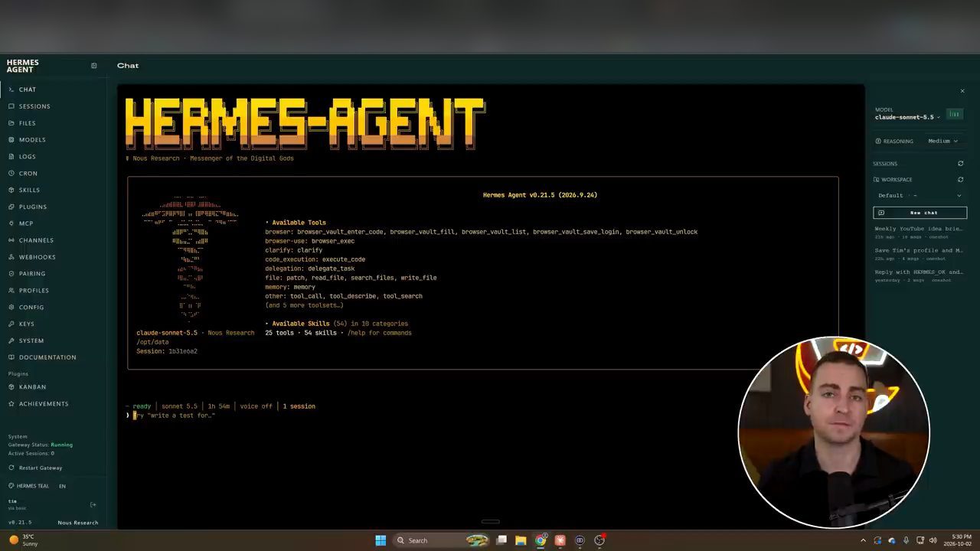This screenshot has height=551, width=980.
Task: Open the Documentation book icon
Action: [11, 357]
